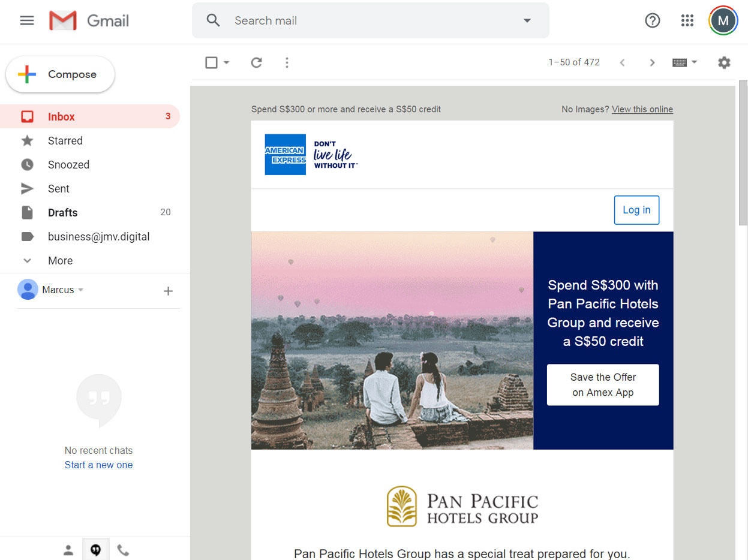Click Save the Offer on Amex App
748x560 pixels.
click(603, 385)
